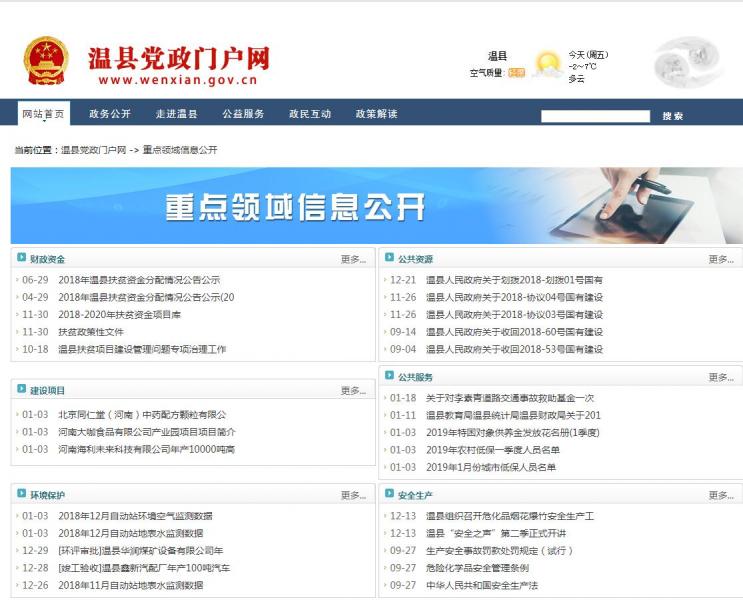Go to the 公益服务 menu item
This screenshot has height=600, width=743.
pos(243,114)
